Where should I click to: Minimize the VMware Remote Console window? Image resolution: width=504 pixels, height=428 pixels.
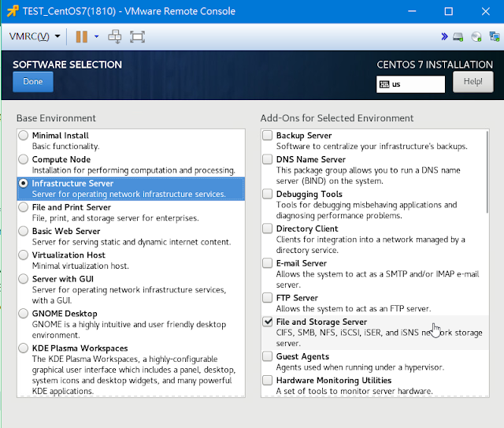[412, 11]
